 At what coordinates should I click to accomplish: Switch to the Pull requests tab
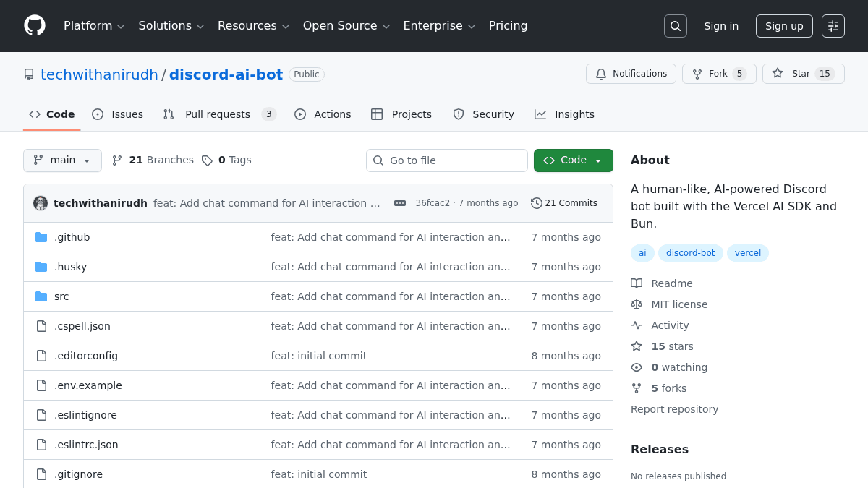coord(220,114)
